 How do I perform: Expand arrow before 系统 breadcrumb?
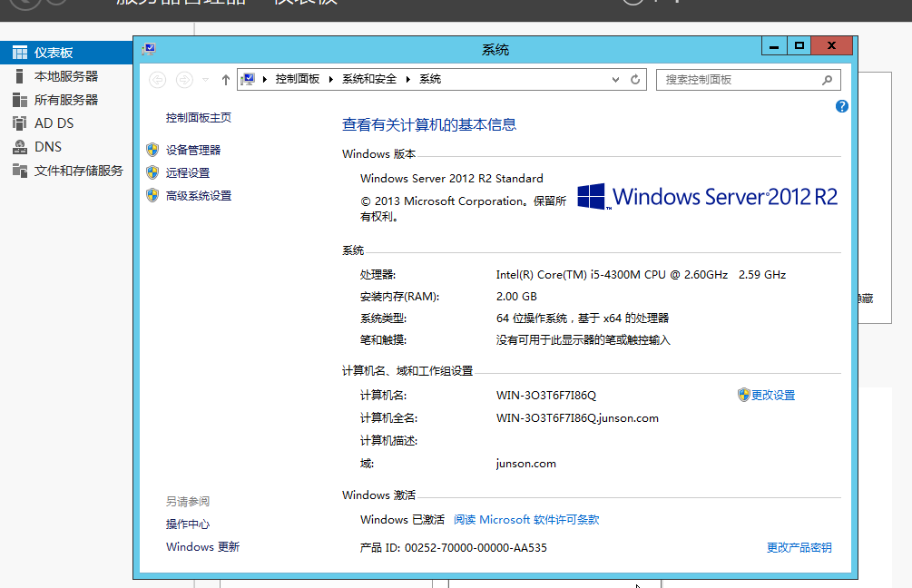[408, 79]
